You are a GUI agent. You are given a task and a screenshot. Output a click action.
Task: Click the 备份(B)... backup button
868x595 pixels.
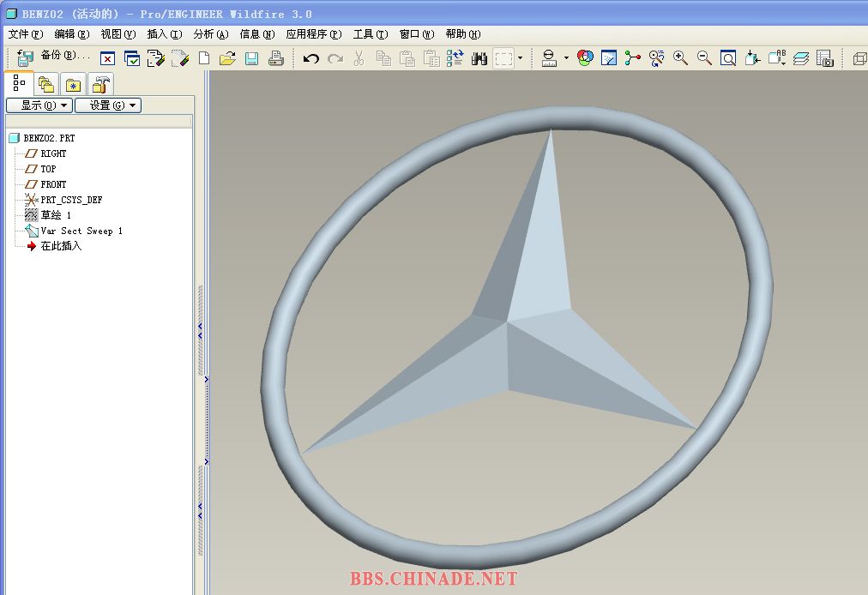point(65,56)
